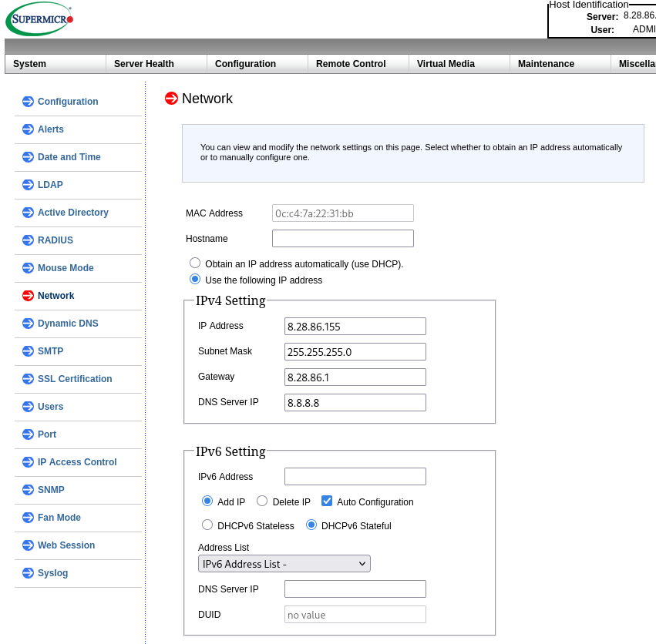Viewport: 656px width, 644px height.
Task: Open the Server Health menu
Action: tap(144, 64)
